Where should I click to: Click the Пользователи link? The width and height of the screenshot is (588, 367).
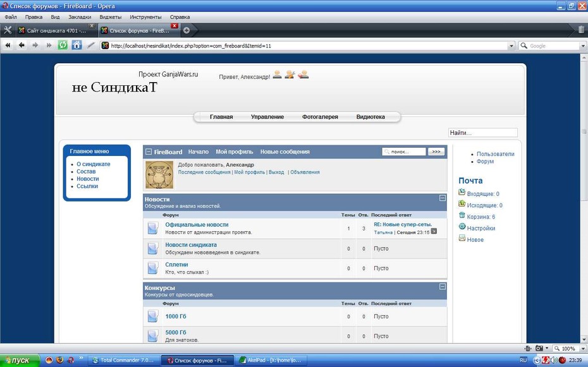[x=496, y=154]
